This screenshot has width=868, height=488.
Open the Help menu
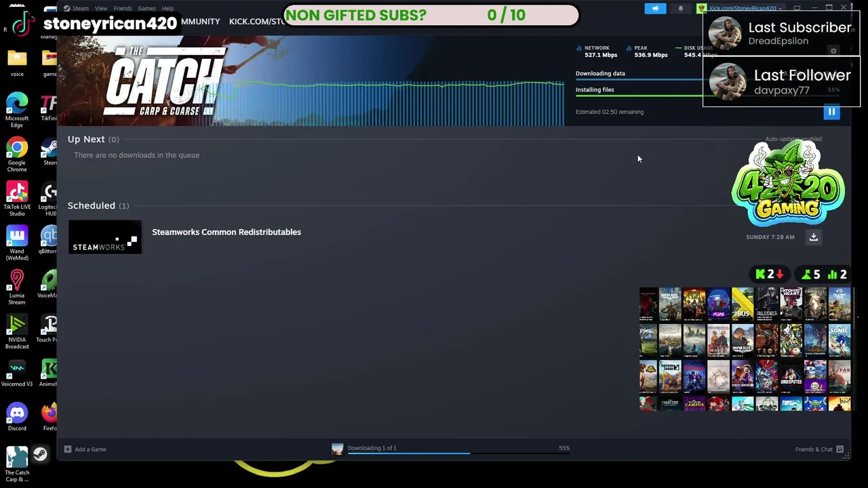[167, 8]
